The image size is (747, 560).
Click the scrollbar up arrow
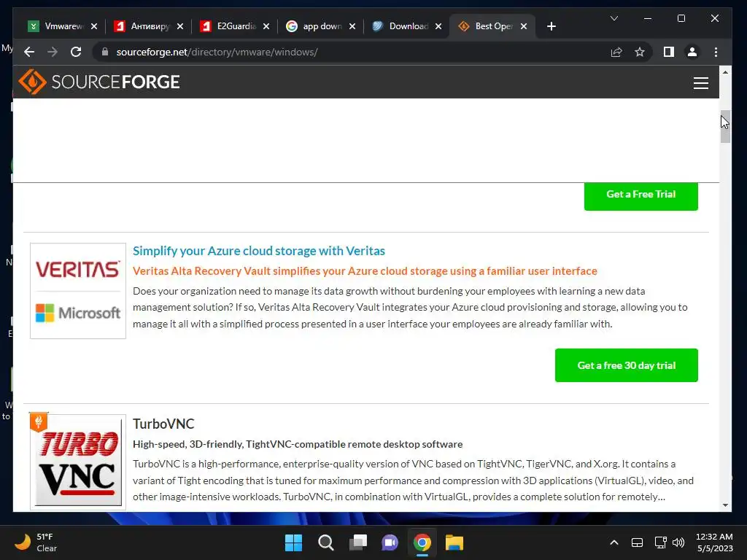725,72
